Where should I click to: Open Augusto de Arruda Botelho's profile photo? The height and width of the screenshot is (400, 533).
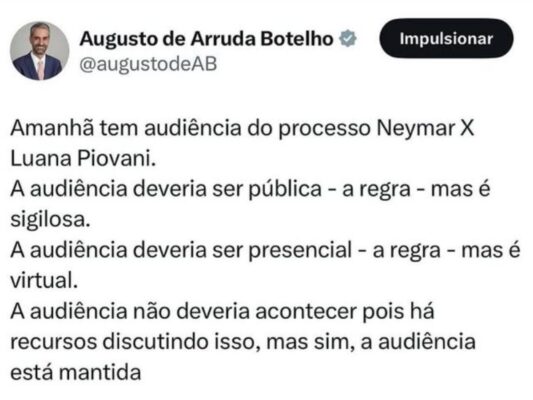tap(39, 51)
